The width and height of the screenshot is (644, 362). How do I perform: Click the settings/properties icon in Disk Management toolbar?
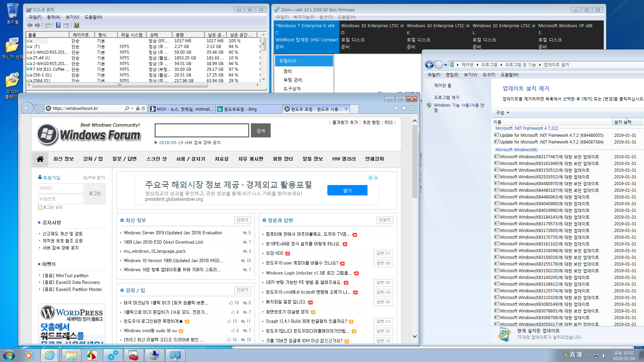coord(76,25)
